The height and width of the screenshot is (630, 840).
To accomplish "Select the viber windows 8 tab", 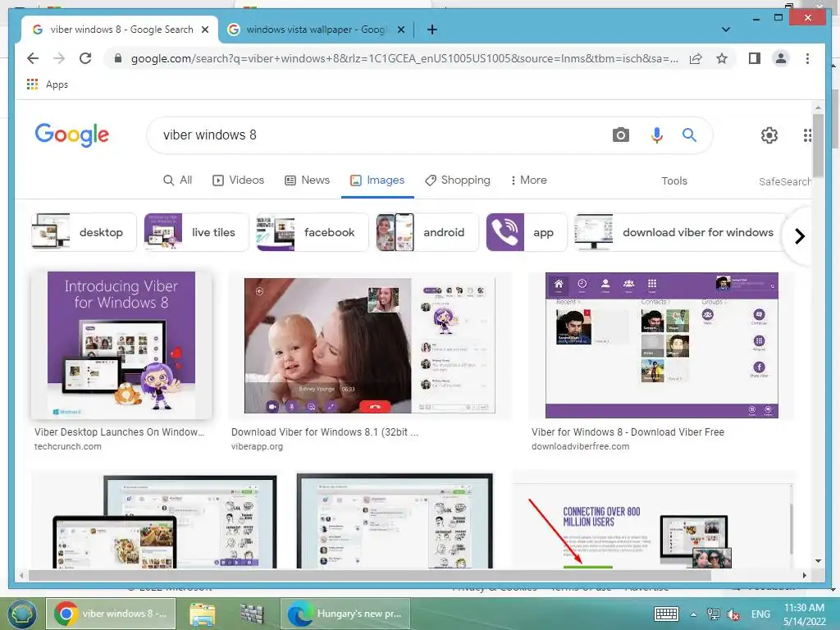I will pos(120,30).
